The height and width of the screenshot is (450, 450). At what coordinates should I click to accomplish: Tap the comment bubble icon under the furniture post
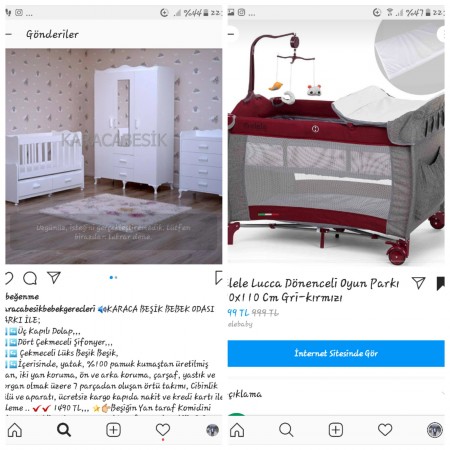click(30, 278)
